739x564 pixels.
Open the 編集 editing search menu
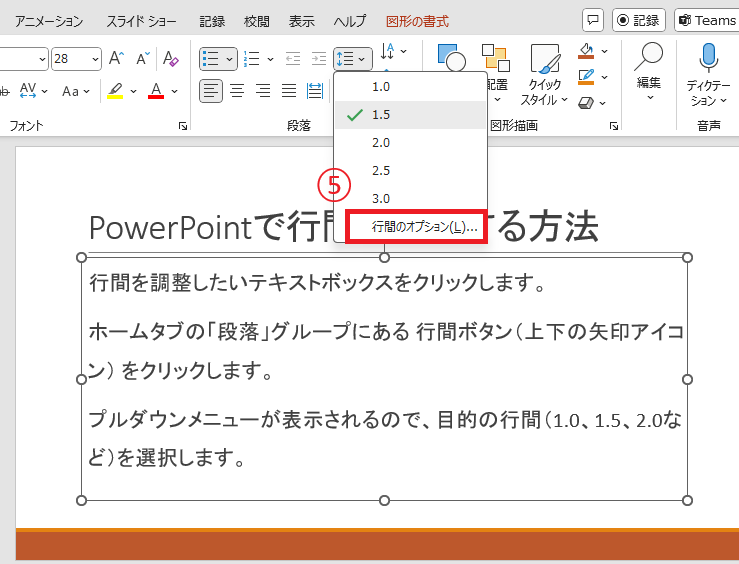point(649,71)
